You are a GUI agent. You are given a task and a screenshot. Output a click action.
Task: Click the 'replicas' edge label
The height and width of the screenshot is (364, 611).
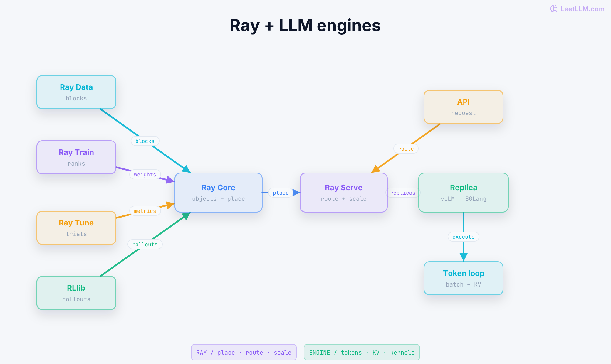[x=403, y=193]
